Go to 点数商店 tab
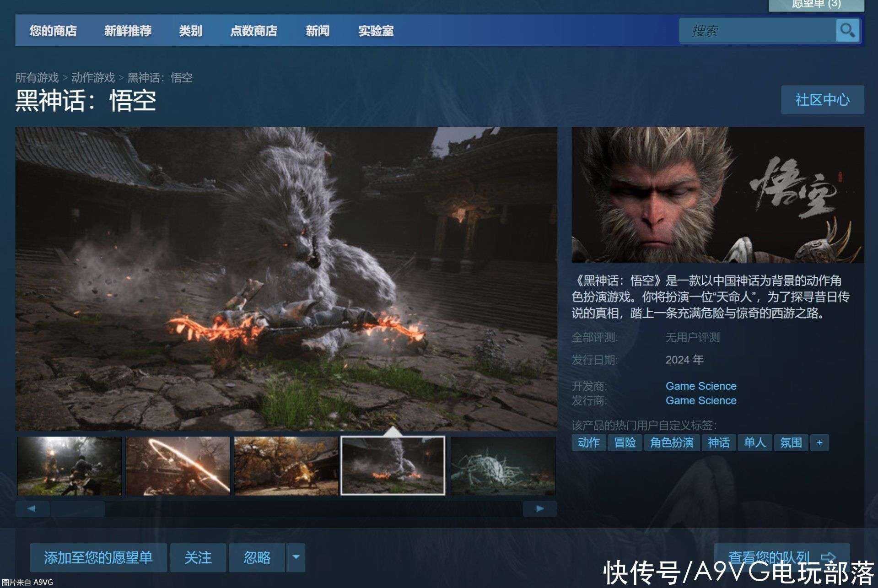878x588 pixels. (253, 31)
